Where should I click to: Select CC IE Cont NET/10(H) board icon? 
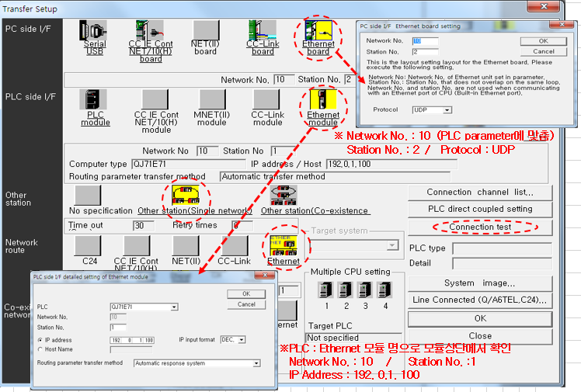[150, 30]
